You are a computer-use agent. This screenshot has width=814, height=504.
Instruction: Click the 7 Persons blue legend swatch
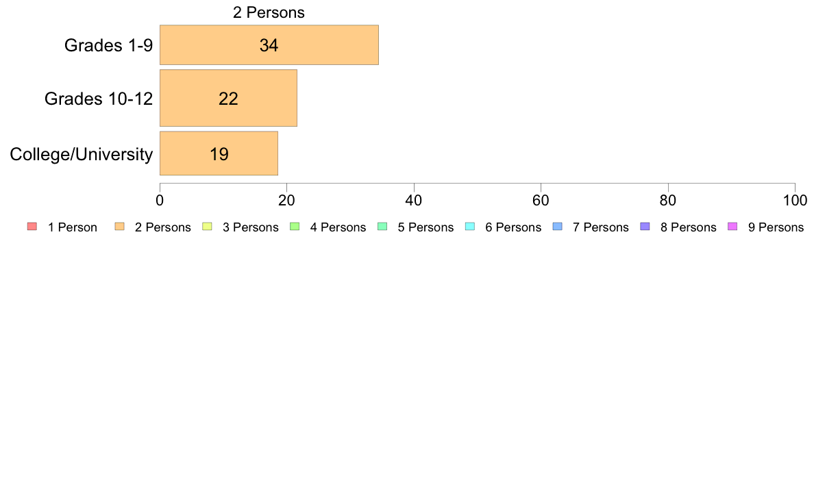click(558, 226)
